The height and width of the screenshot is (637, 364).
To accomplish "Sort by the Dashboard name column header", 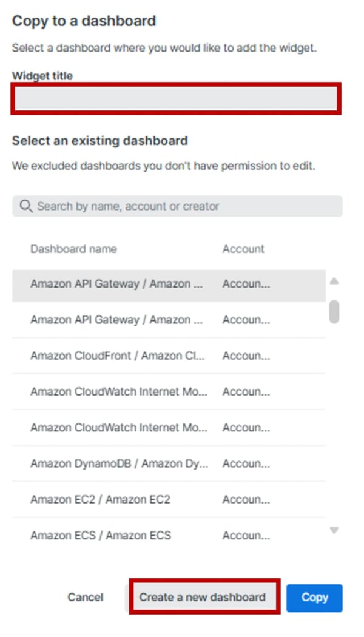I will pyautogui.click(x=73, y=249).
